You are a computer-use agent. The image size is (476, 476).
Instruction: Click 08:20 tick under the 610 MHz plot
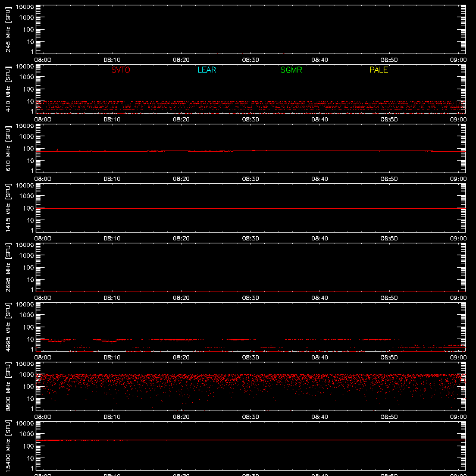click(x=181, y=179)
